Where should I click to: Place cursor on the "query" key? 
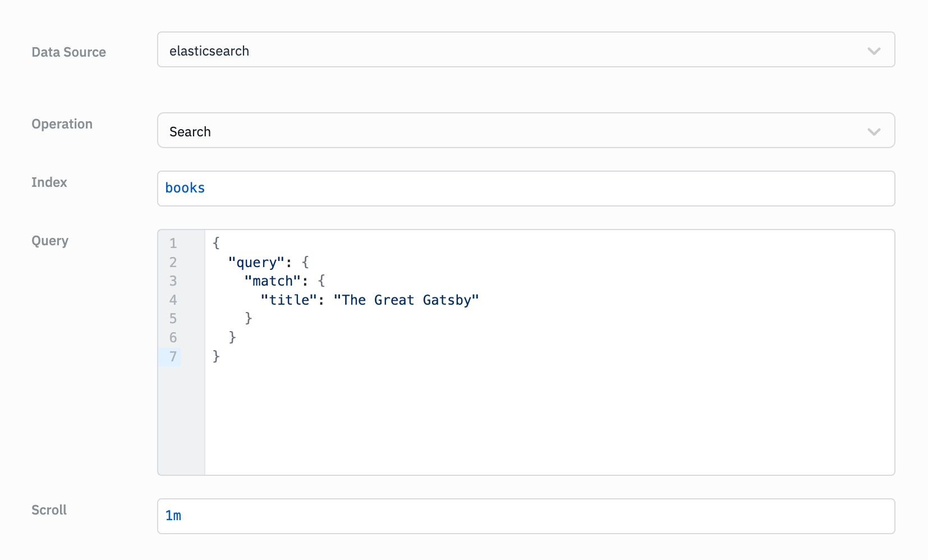click(x=256, y=263)
